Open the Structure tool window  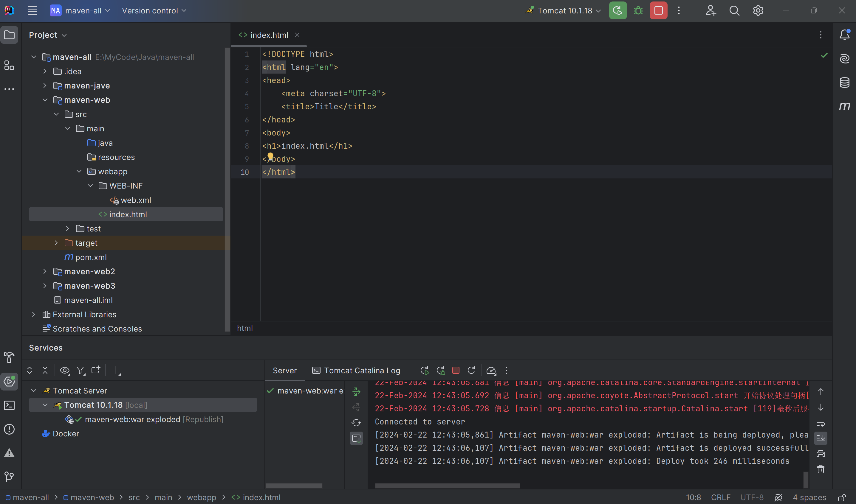click(x=9, y=65)
